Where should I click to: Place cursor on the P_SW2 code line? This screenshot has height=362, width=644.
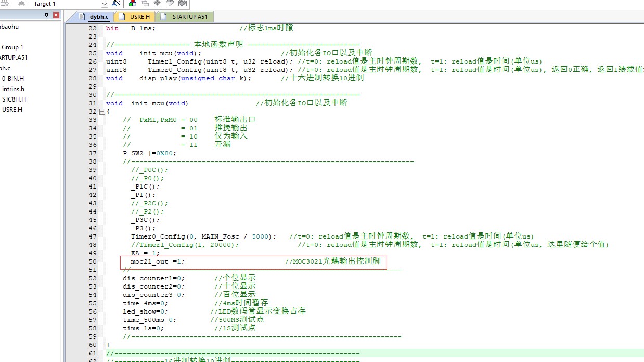coord(149,153)
